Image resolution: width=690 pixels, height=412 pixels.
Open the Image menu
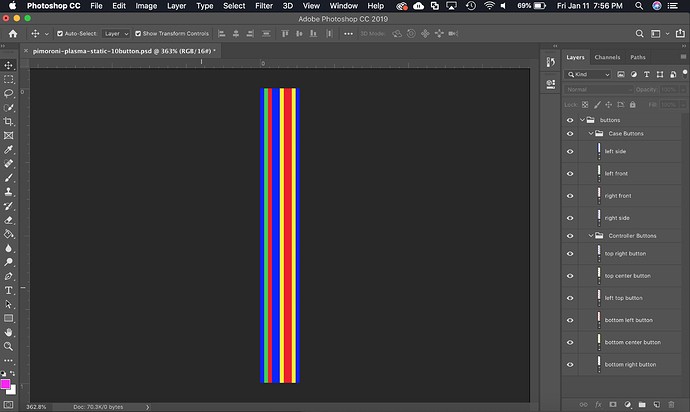point(146,6)
